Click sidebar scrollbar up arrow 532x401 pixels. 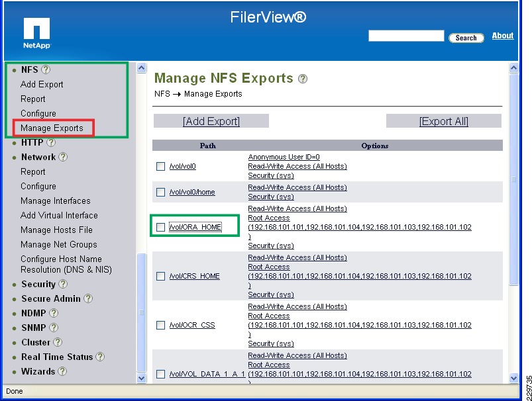click(142, 68)
